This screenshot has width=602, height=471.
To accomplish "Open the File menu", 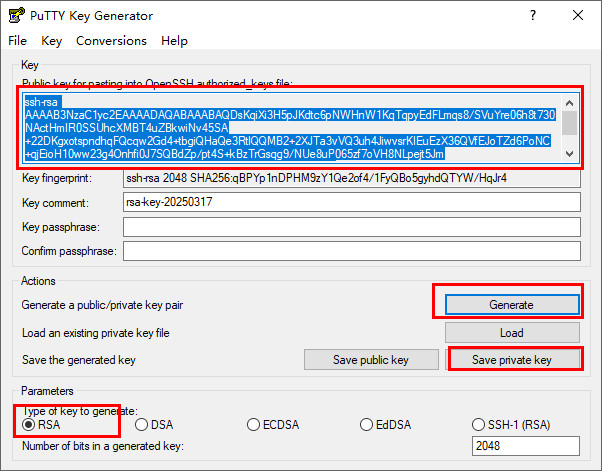I will point(18,41).
